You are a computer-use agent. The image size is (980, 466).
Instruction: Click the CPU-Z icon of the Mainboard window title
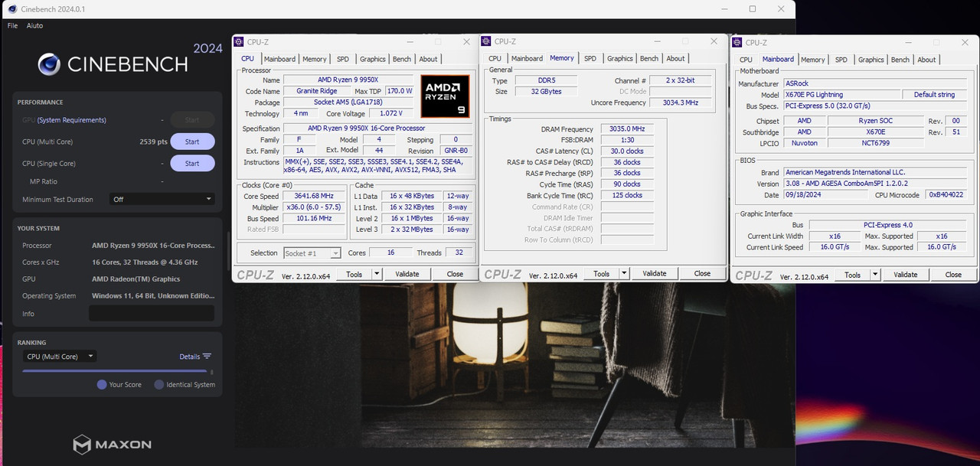(737, 43)
